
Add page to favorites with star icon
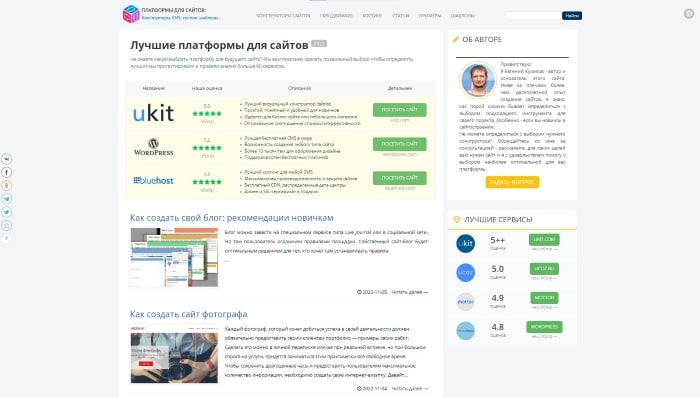[7, 226]
